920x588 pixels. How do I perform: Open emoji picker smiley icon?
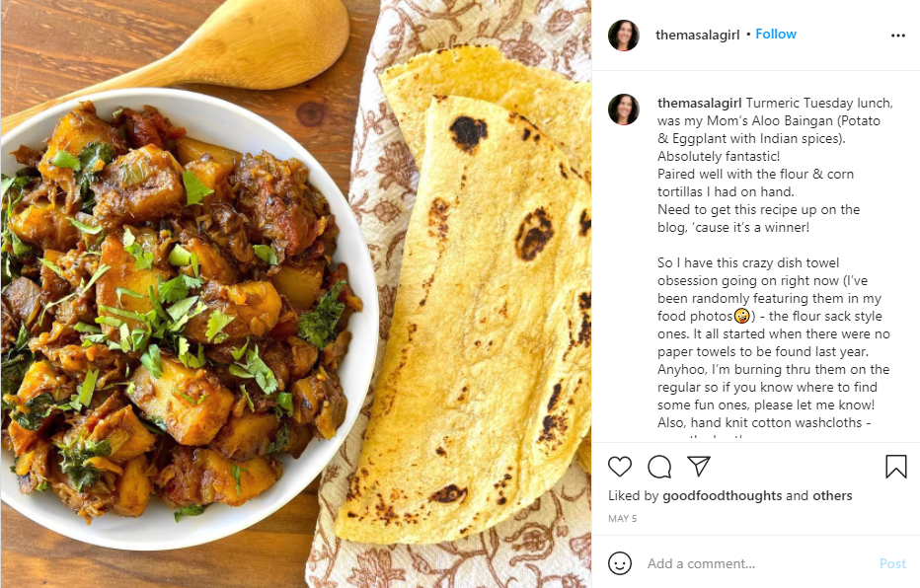click(620, 563)
